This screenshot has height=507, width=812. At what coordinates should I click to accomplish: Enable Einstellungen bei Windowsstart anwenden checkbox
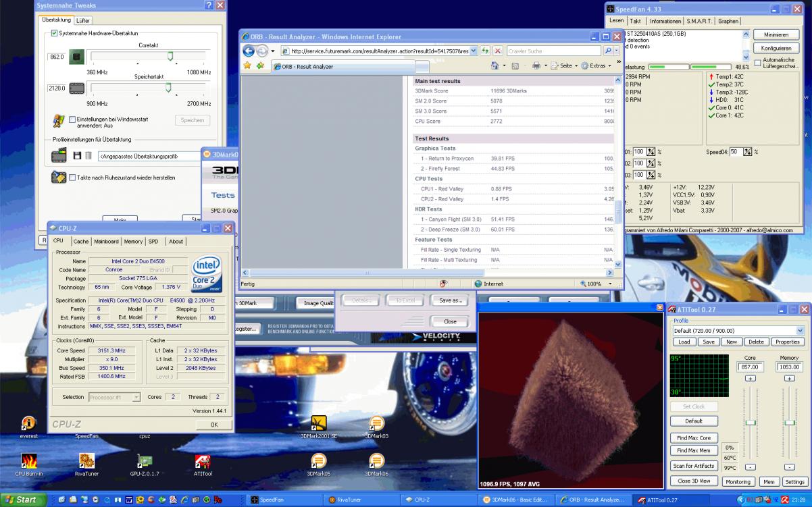coord(72,119)
